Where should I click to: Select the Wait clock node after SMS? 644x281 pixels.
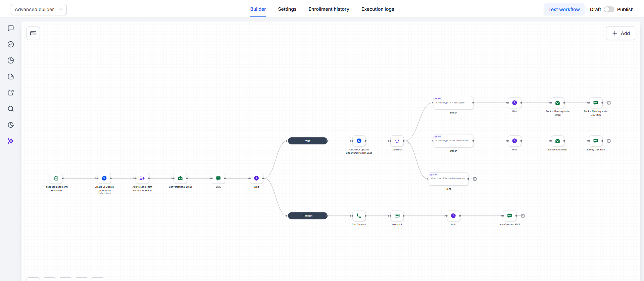(x=256, y=178)
